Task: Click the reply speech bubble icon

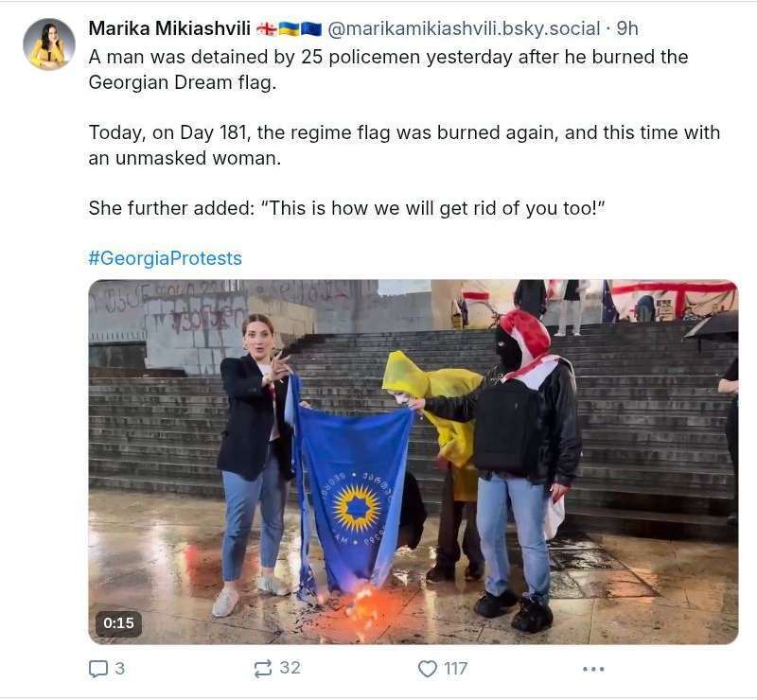Action: (x=98, y=669)
